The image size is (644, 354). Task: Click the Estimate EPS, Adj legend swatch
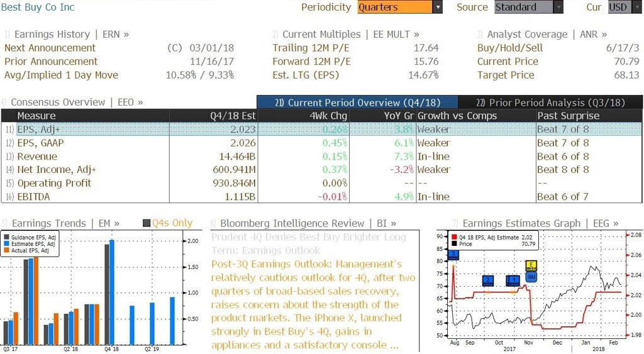coord(6,244)
